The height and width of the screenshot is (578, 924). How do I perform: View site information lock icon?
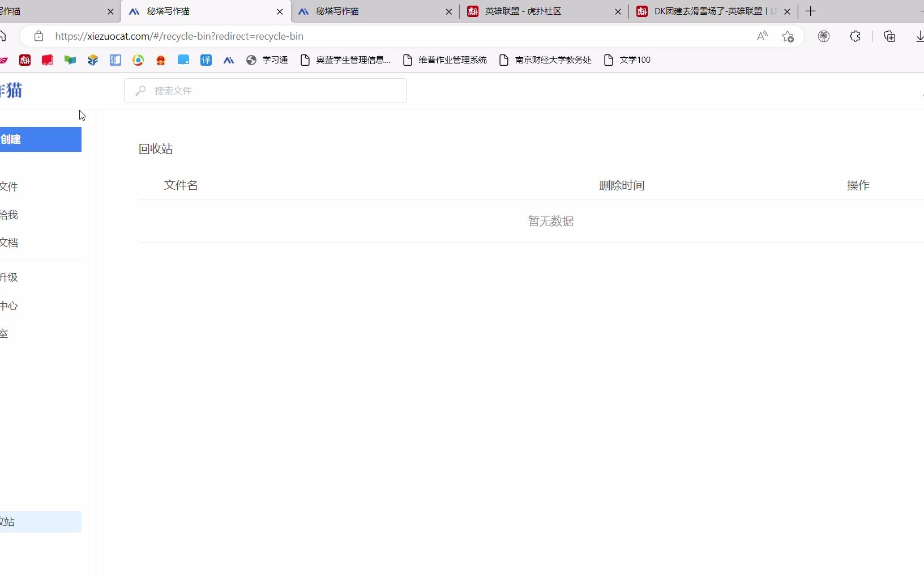(x=38, y=36)
